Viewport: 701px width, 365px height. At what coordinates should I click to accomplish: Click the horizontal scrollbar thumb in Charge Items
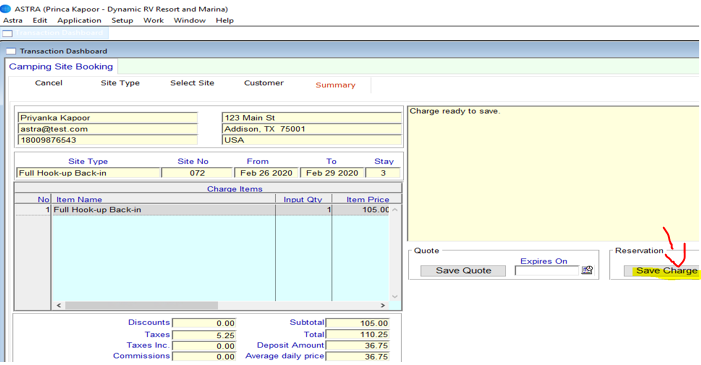[141, 306]
